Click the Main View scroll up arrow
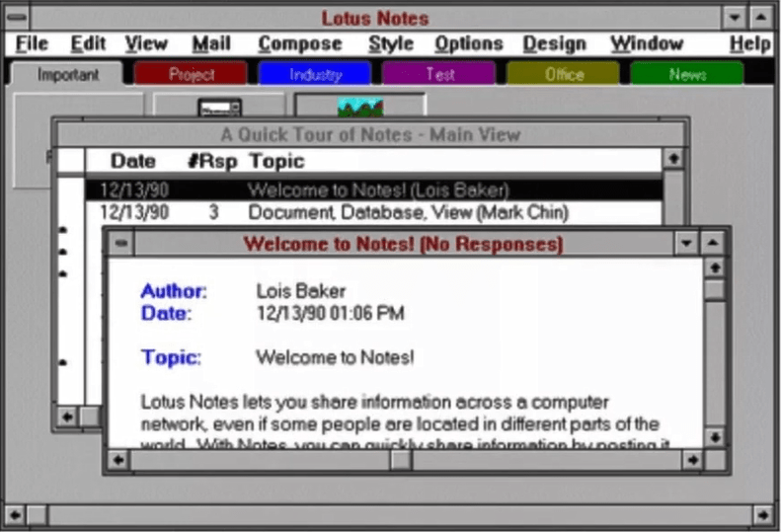This screenshot has width=781, height=532. 672,159
